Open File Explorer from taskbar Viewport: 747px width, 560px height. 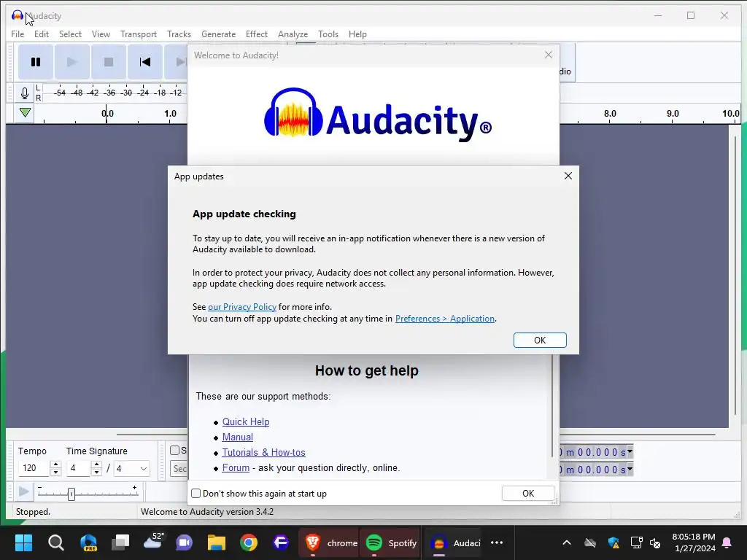pos(216,542)
